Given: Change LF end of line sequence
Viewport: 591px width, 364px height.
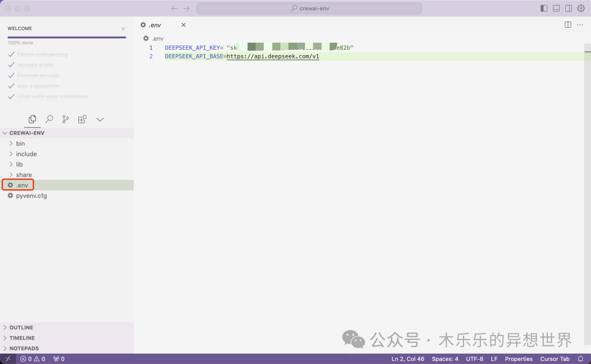Looking at the screenshot, I should pyautogui.click(x=494, y=359).
